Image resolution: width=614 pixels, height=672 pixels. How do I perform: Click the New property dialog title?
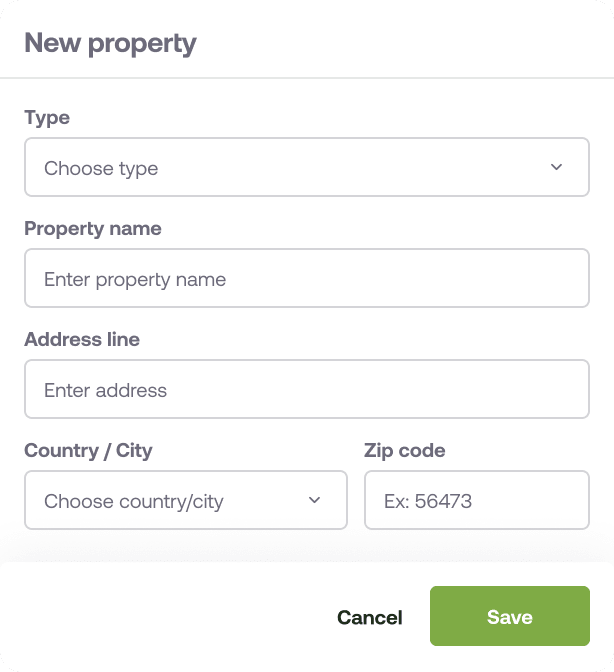coord(110,43)
